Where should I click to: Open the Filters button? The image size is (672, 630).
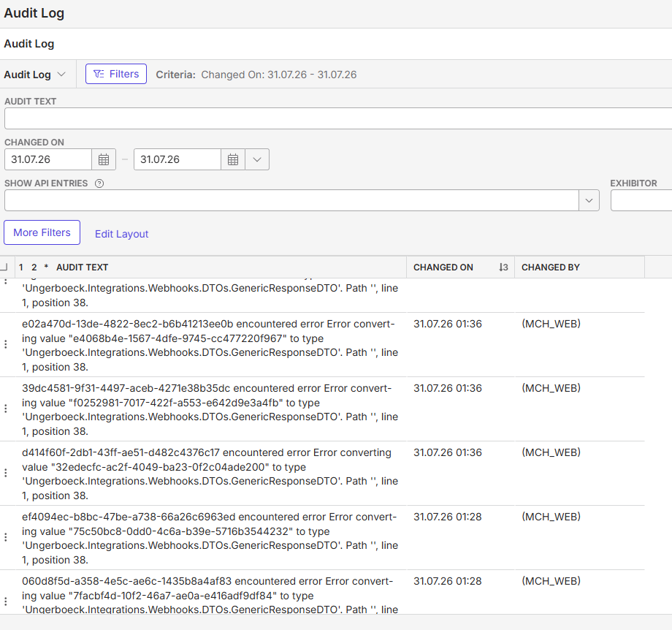tap(115, 74)
